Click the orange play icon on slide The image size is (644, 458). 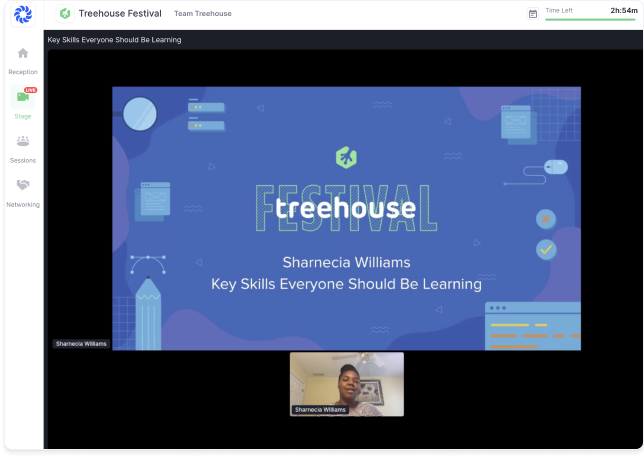click(545, 219)
